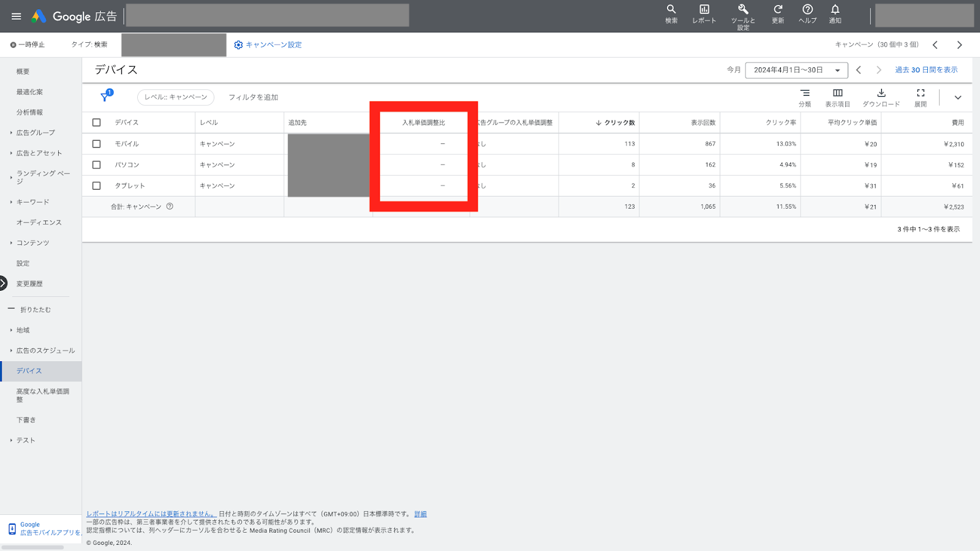
Task: Click the レベル: キャンペーン filter chip
Action: [176, 97]
